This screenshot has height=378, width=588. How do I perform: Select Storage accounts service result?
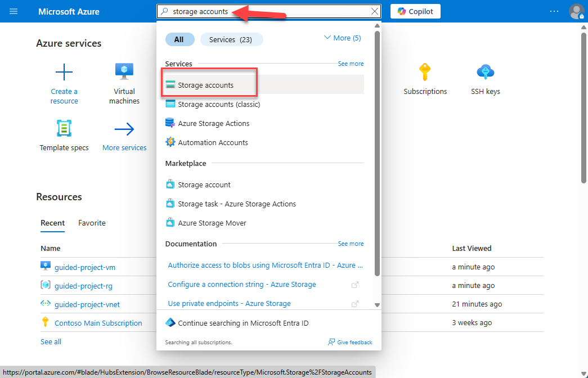coord(264,85)
